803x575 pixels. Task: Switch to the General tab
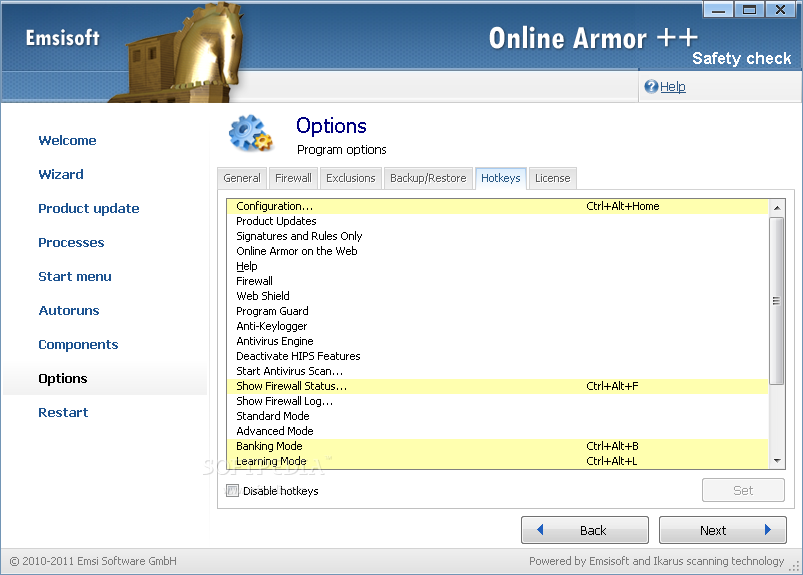coord(242,178)
